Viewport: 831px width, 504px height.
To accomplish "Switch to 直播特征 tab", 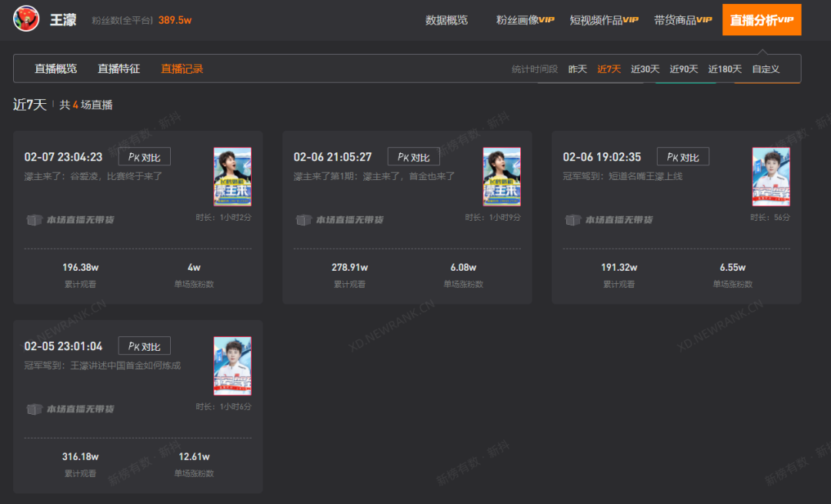I will (x=118, y=69).
